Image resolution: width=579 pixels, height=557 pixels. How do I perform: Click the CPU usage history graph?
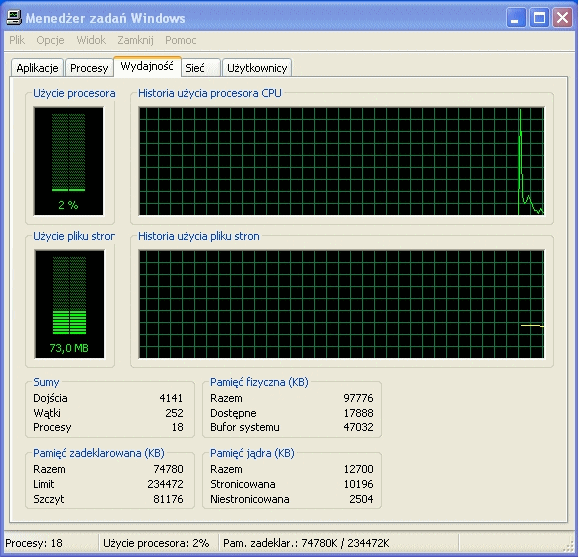(x=341, y=161)
